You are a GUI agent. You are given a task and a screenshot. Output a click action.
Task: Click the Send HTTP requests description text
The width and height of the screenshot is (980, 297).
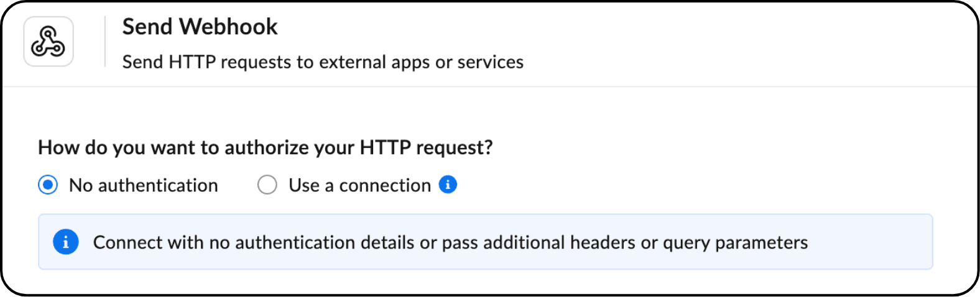323,62
